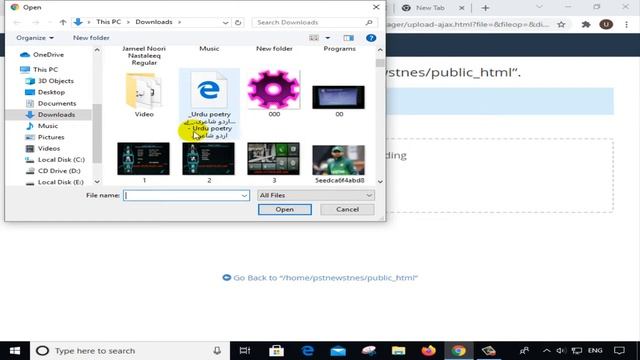Select the thumbnail named 00
640x360 pixels.
[339, 101]
